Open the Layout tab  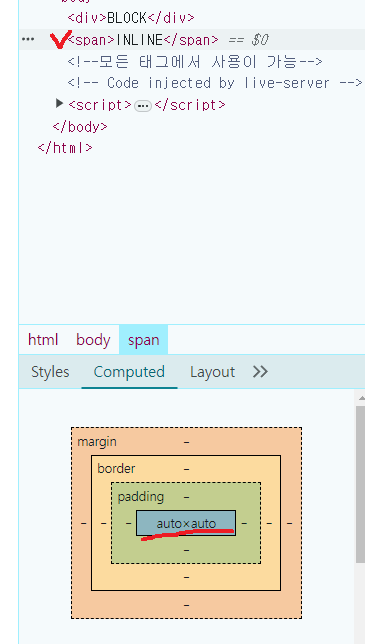[x=212, y=372]
